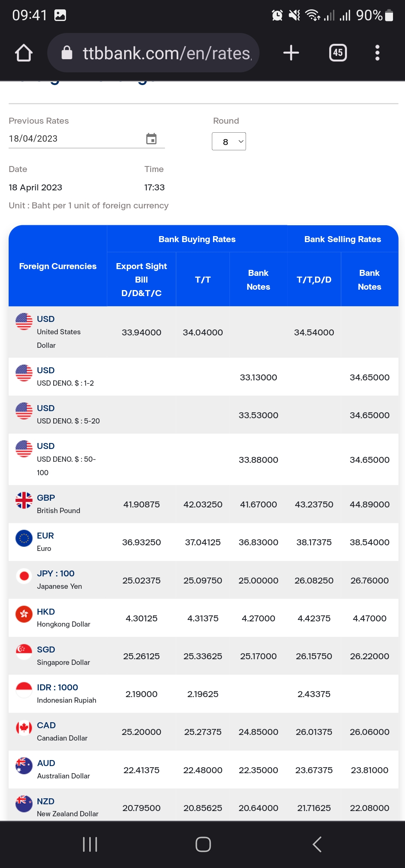
Task: Select the Bank Buying Rates header
Action: coord(197,239)
